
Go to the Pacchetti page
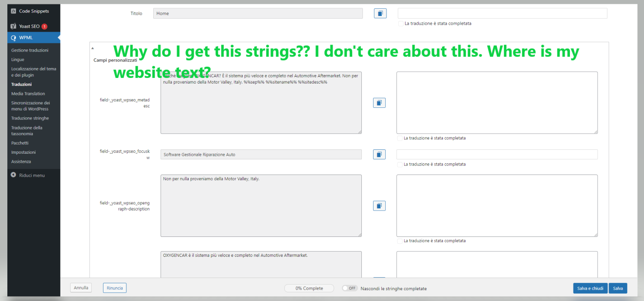pos(20,143)
